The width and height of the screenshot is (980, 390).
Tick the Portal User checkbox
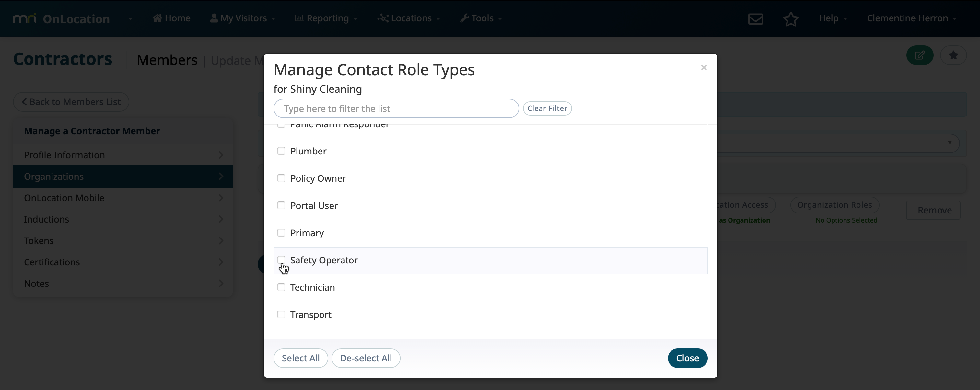pos(281,205)
